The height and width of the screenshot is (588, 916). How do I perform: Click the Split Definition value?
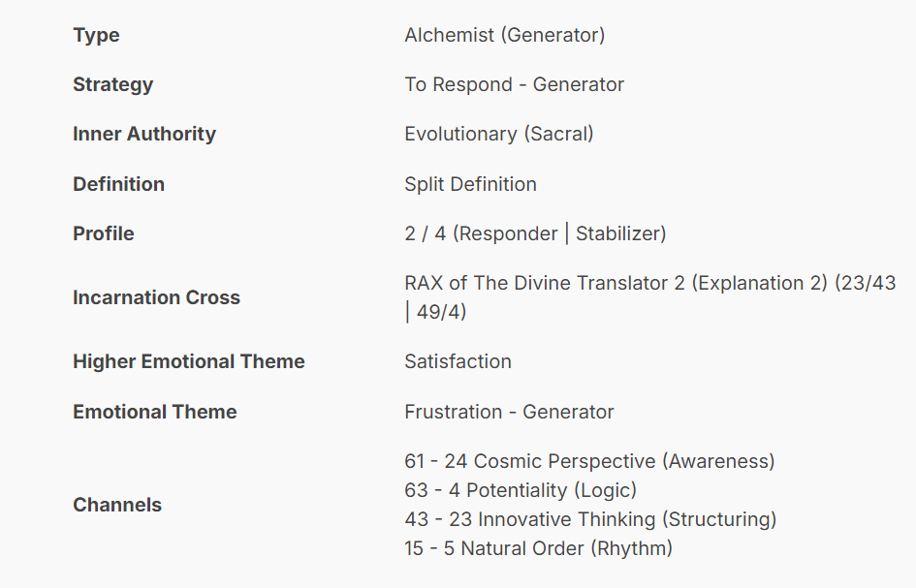pos(470,184)
